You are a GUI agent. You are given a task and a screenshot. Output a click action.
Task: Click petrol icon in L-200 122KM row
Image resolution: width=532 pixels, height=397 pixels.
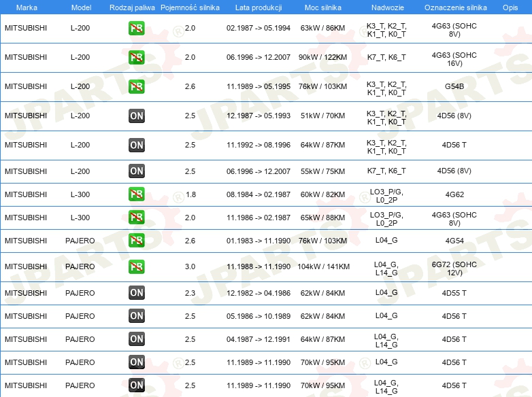tap(136, 57)
